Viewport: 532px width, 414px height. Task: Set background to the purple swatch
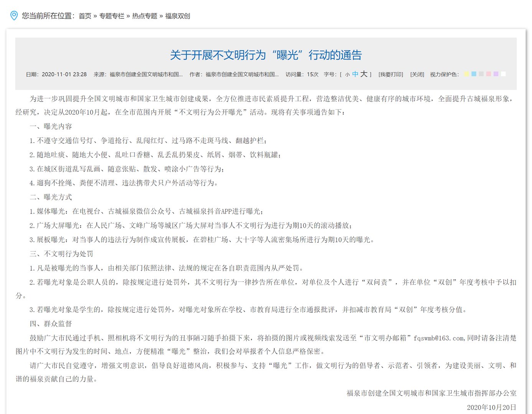(x=496, y=74)
